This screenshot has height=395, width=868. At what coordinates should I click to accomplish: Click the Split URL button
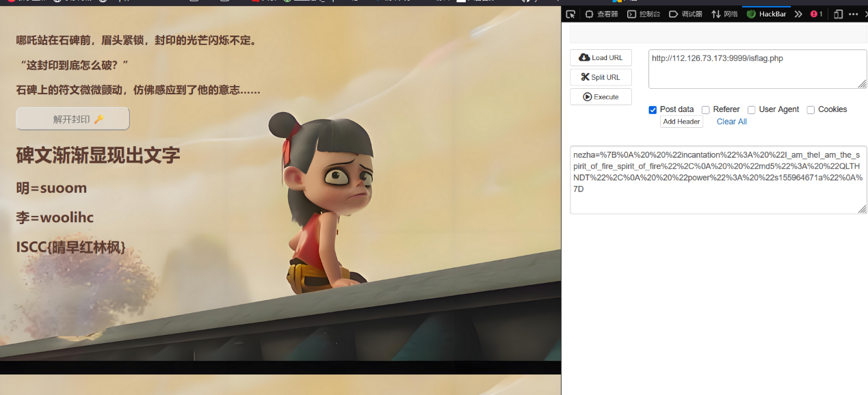[601, 77]
